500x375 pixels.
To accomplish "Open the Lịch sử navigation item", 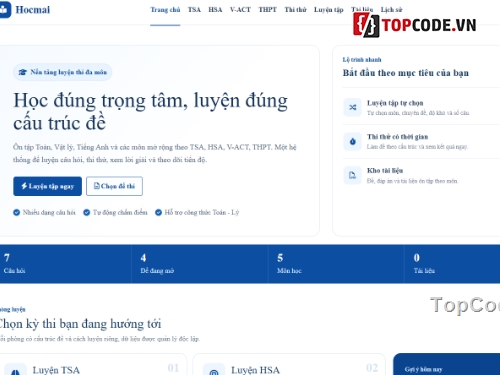I will pos(392,10).
